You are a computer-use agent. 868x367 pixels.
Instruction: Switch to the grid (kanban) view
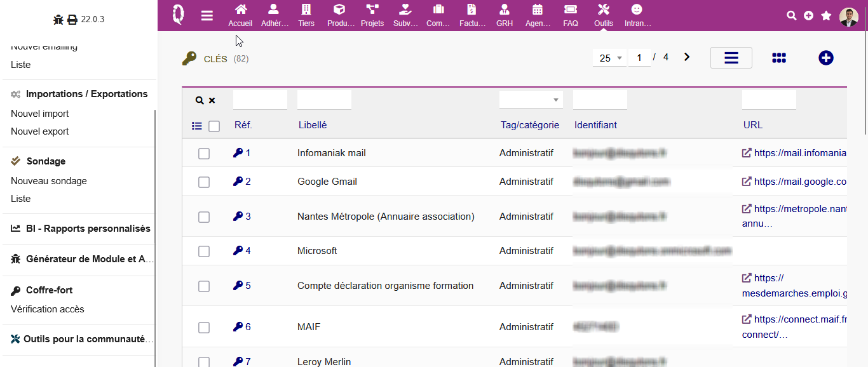pyautogui.click(x=779, y=58)
